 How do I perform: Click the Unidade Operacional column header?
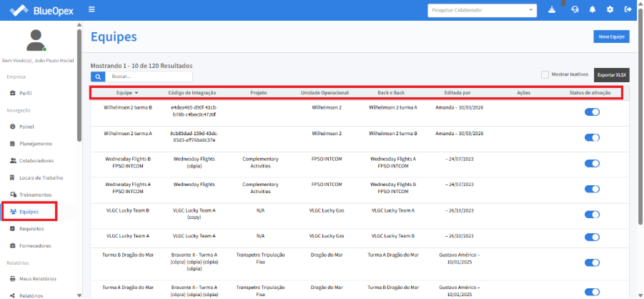(325, 93)
